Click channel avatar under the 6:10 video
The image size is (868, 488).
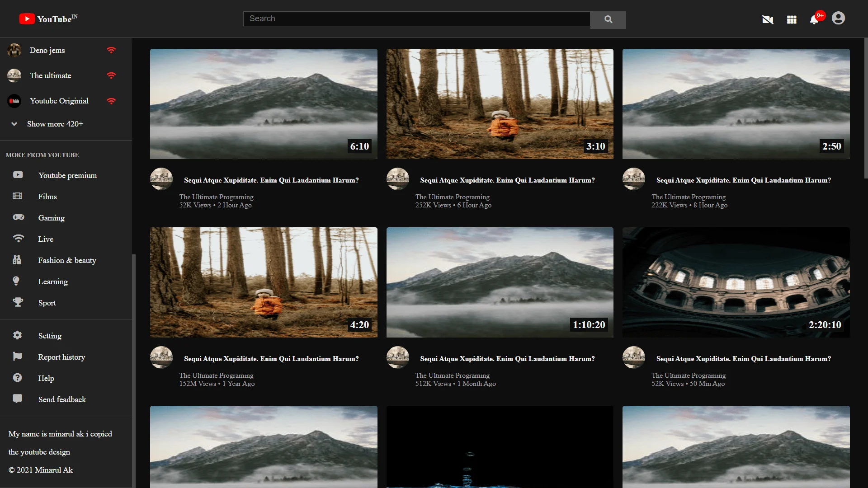[x=161, y=179]
